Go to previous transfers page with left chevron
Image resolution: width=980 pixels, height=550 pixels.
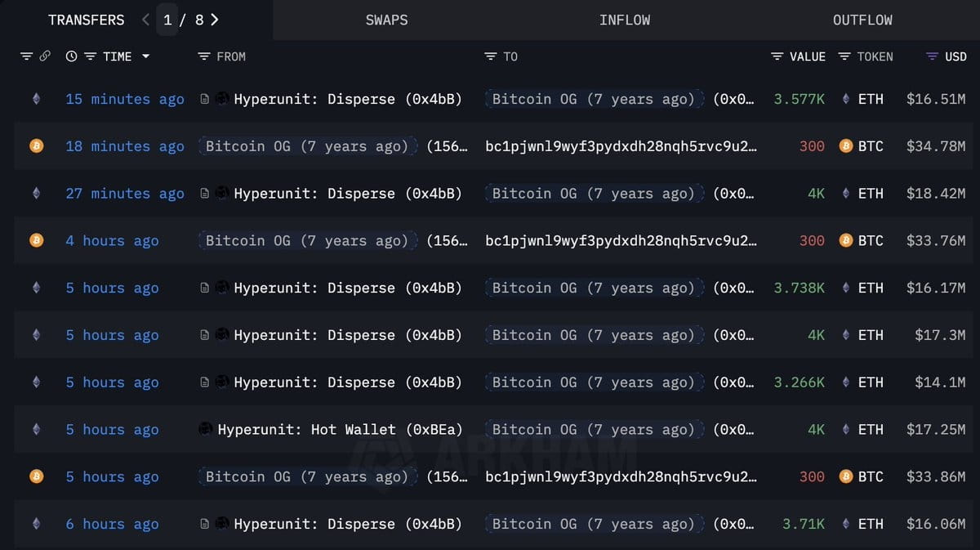145,20
